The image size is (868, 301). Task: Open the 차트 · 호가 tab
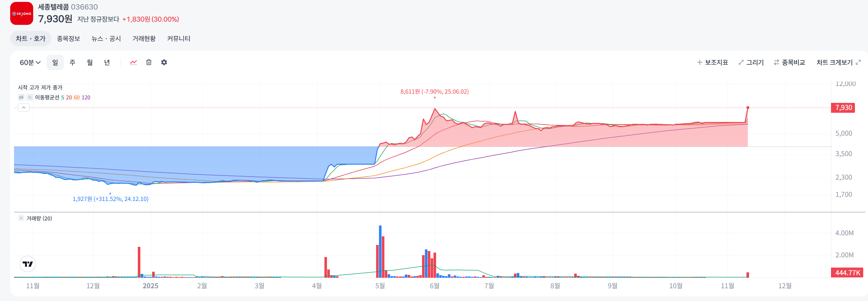(31, 39)
